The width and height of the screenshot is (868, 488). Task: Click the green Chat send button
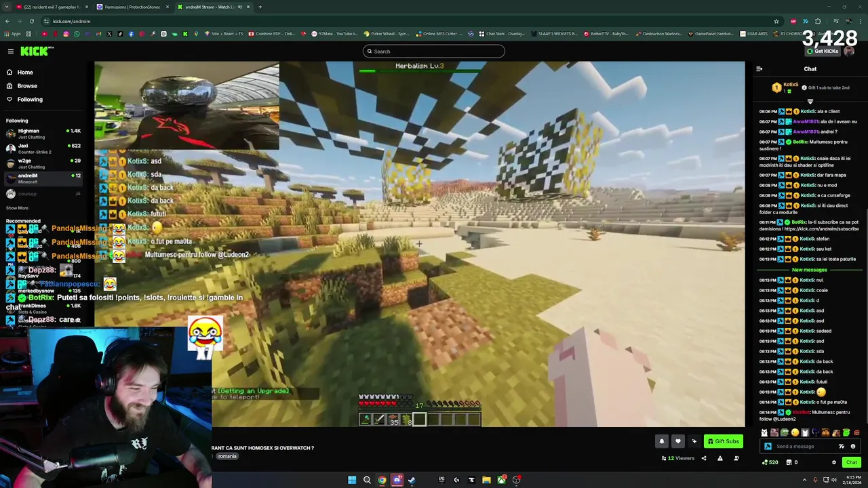pos(851,462)
